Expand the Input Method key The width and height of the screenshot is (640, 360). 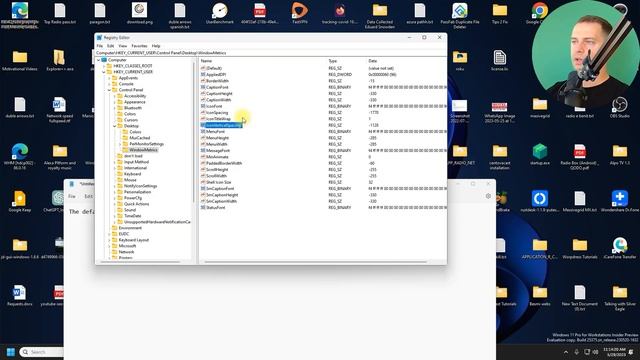click(115, 162)
